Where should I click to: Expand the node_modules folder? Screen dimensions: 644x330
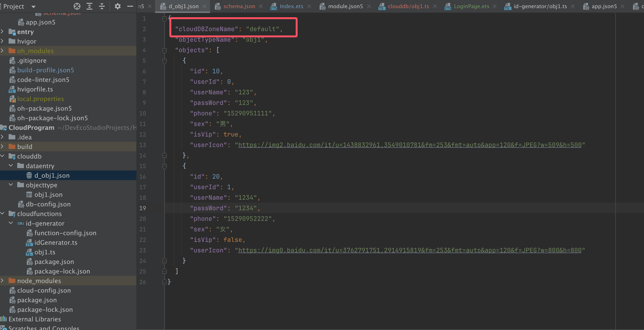coord(2,281)
